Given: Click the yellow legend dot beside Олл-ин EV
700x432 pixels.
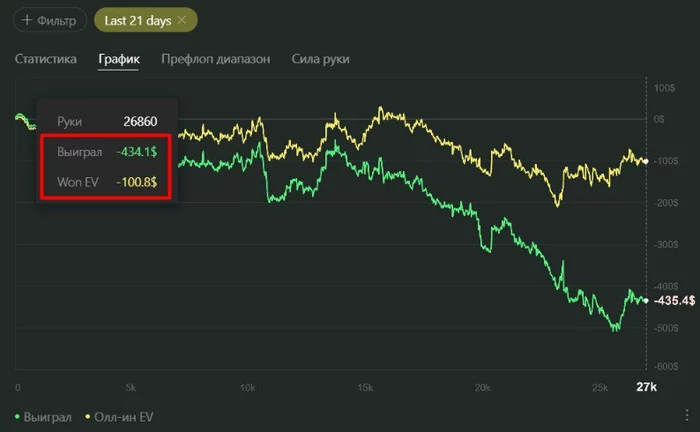Looking at the screenshot, I should (88, 415).
